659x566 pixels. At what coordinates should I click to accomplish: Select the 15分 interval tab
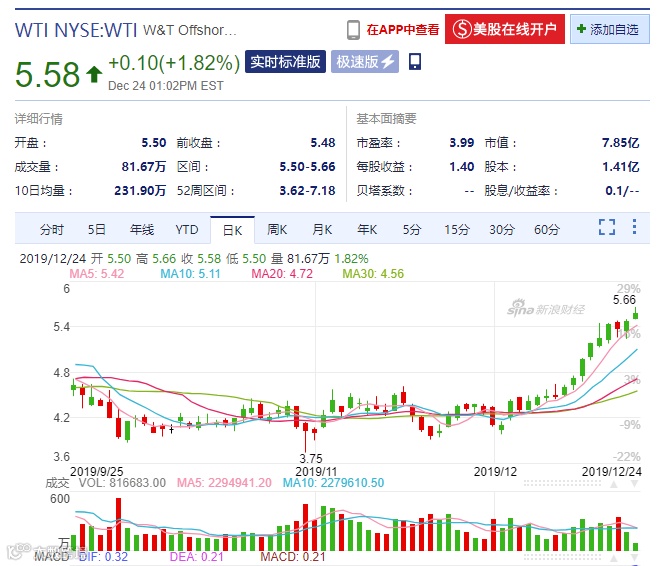pyautogui.click(x=457, y=229)
